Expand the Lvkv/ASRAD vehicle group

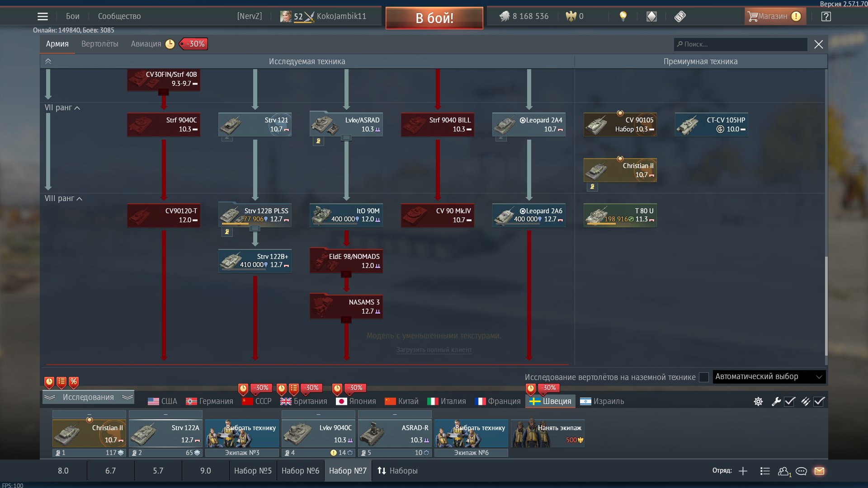point(346,138)
